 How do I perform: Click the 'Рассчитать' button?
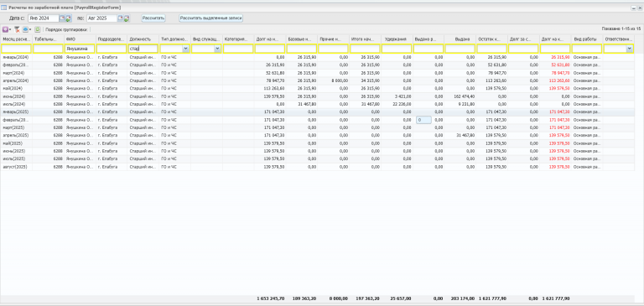coord(153,18)
